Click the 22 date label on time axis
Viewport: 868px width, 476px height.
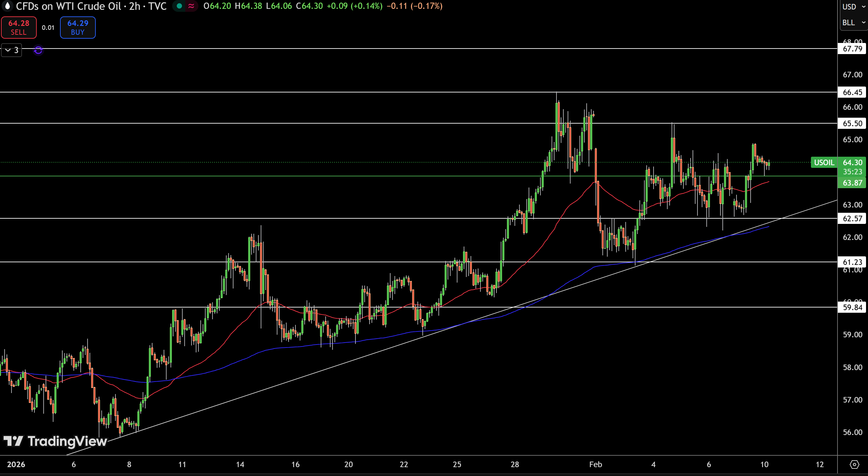[x=404, y=465]
